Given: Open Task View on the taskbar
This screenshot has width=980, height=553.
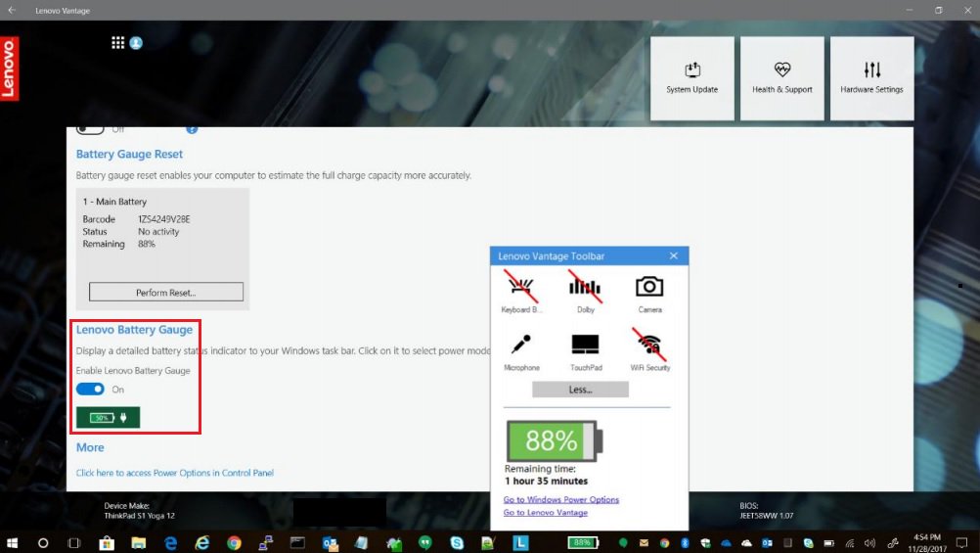Looking at the screenshot, I should (x=73, y=542).
